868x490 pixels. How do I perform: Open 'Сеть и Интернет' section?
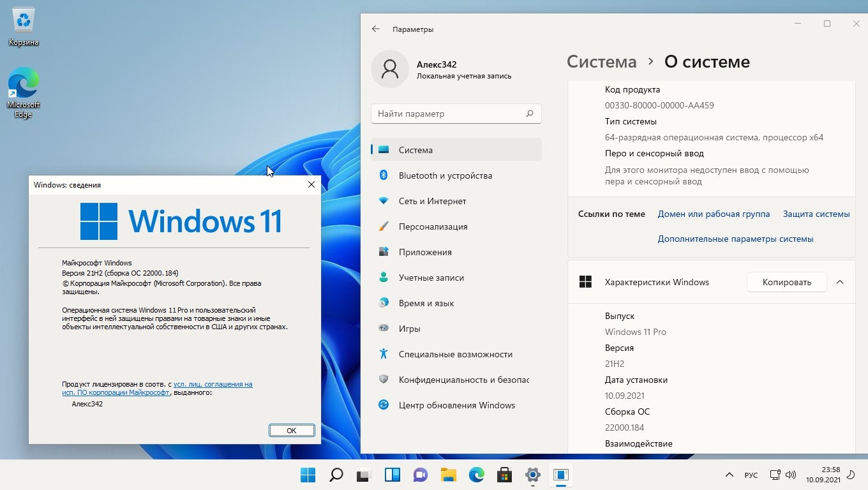coord(456,201)
